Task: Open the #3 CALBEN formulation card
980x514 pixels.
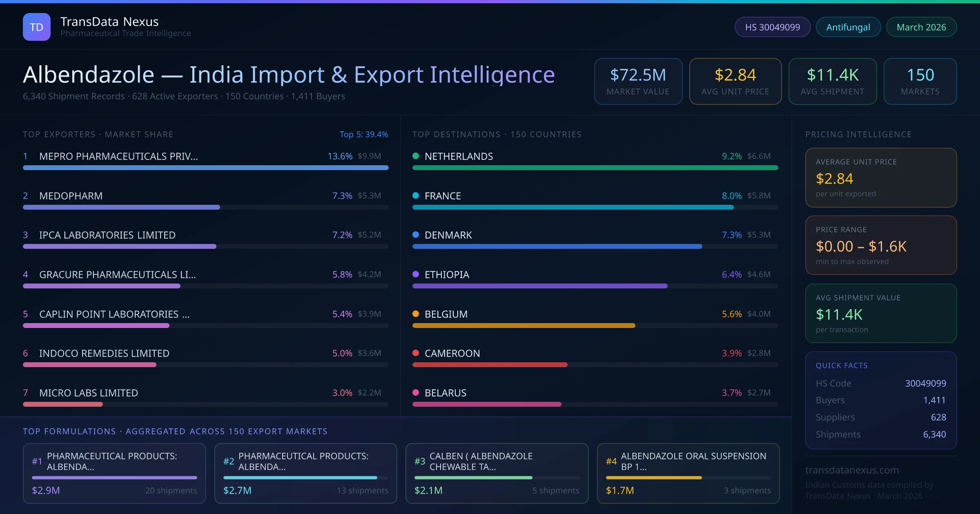Action: pos(497,473)
